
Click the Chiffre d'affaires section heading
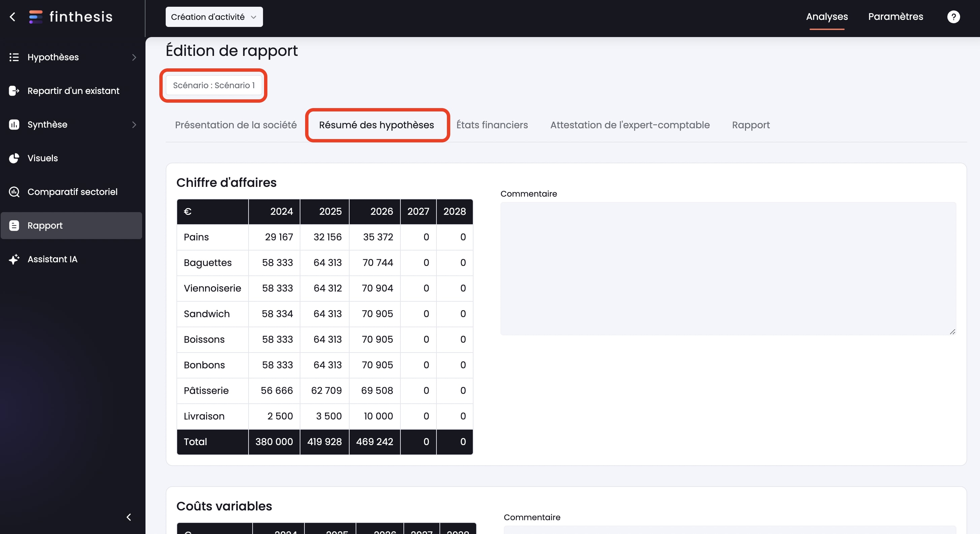tap(226, 182)
